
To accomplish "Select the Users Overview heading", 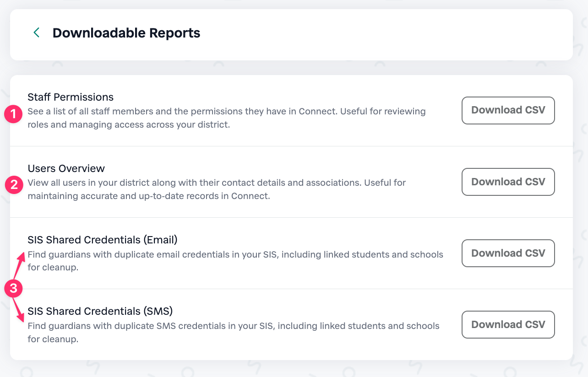I will pos(66,168).
